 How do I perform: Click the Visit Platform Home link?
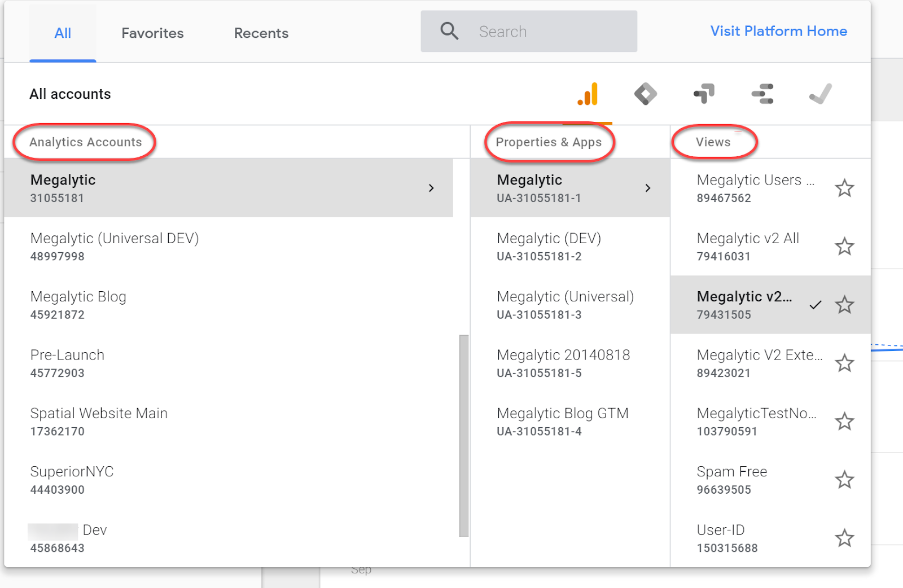point(778,31)
